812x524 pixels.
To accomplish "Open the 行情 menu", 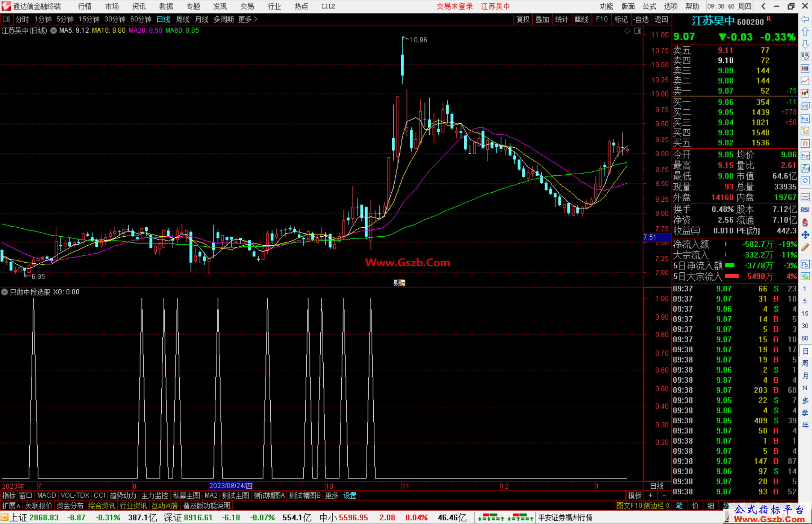I will tap(85, 6).
